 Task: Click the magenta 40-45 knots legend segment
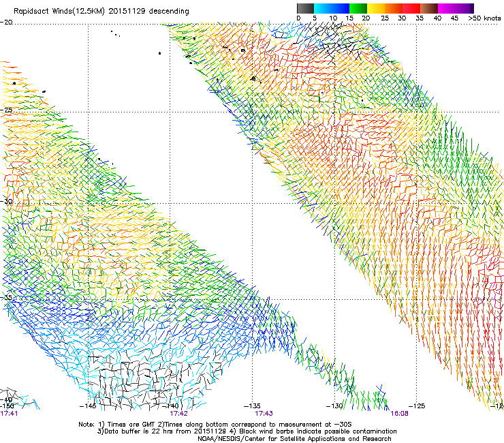[x=447, y=8]
